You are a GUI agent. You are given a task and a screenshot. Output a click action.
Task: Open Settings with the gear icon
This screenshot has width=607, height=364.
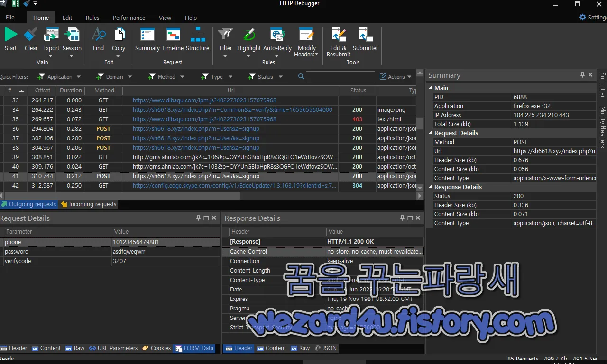pyautogui.click(x=583, y=17)
